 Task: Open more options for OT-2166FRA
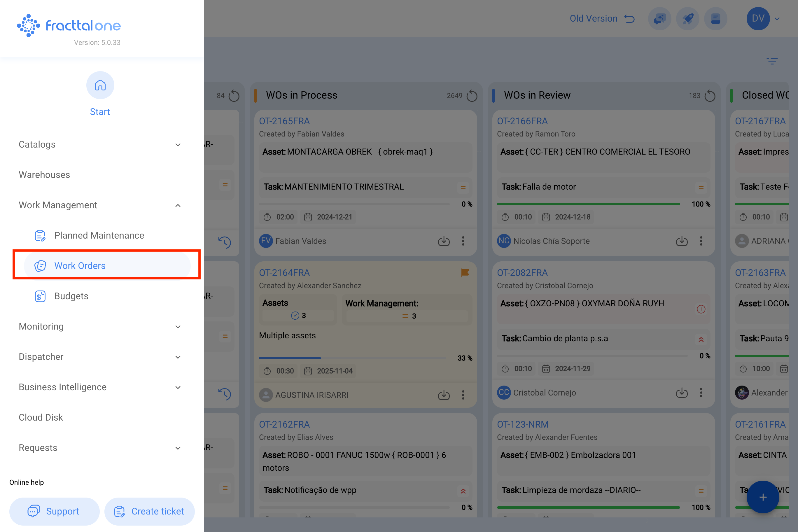701,241
